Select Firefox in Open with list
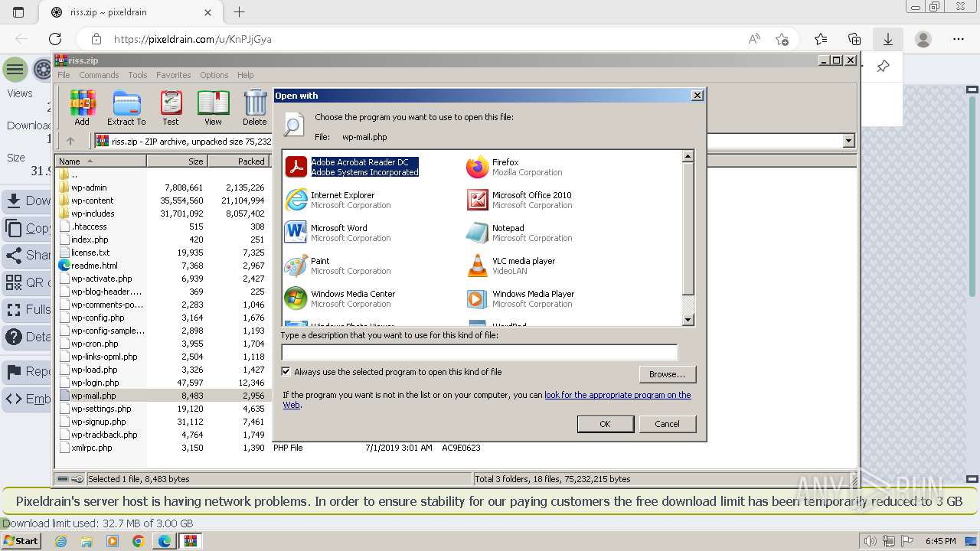The image size is (980, 551). [514, 167]
